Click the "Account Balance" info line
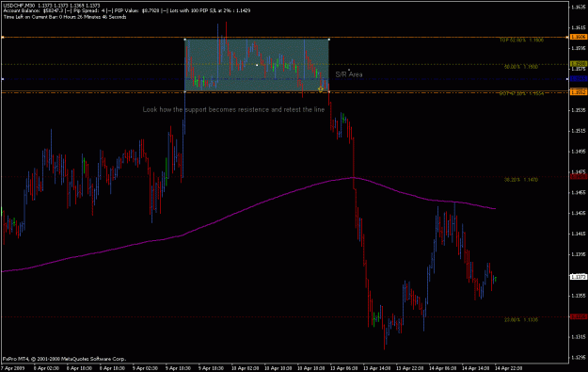Image resolution: width=588 pixels, height=372 pixels. point(127,11)
